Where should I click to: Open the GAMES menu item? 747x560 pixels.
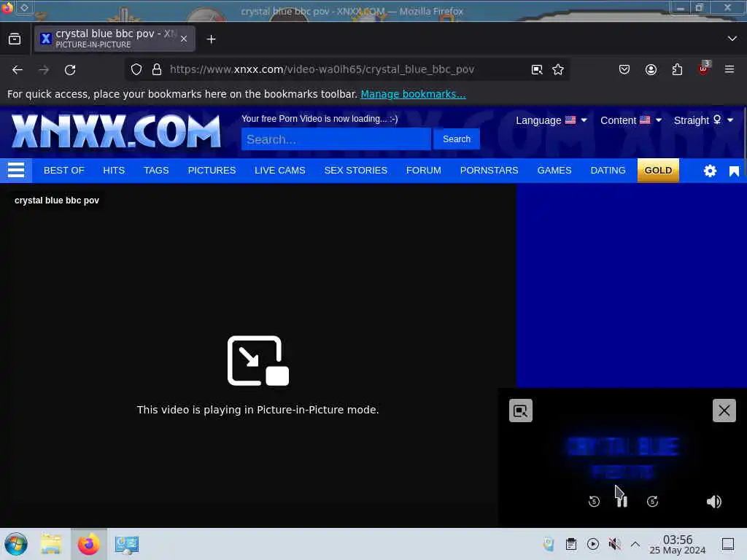554,171
